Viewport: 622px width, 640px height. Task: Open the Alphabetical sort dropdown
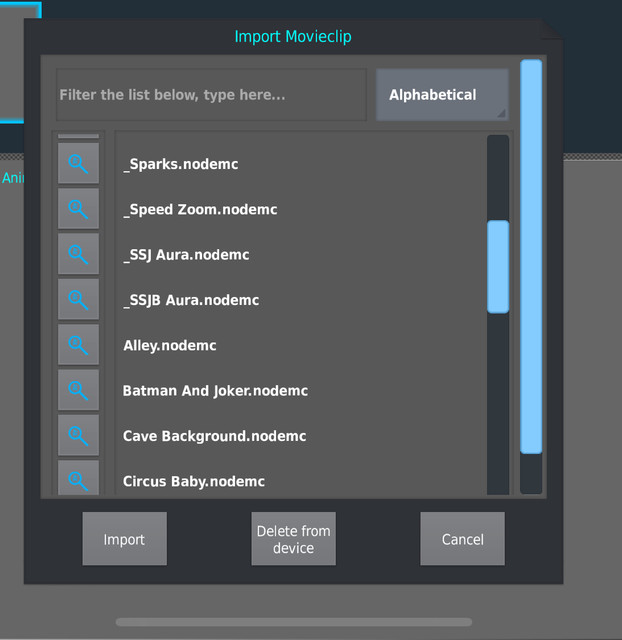(x=442, y=95)
